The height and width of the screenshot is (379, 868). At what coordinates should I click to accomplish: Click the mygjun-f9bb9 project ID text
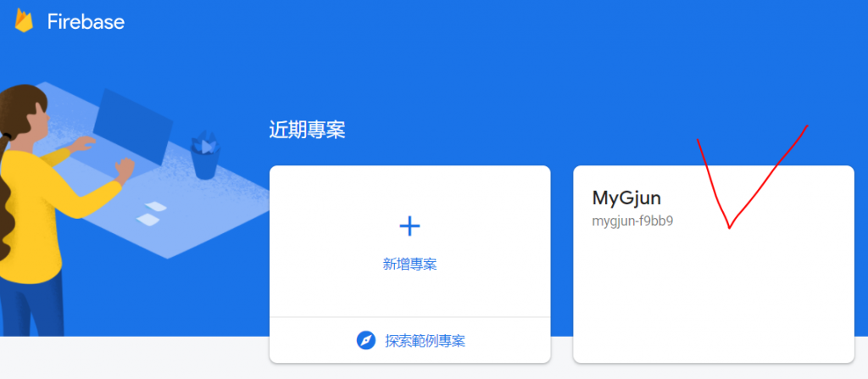tap(632, 221)
